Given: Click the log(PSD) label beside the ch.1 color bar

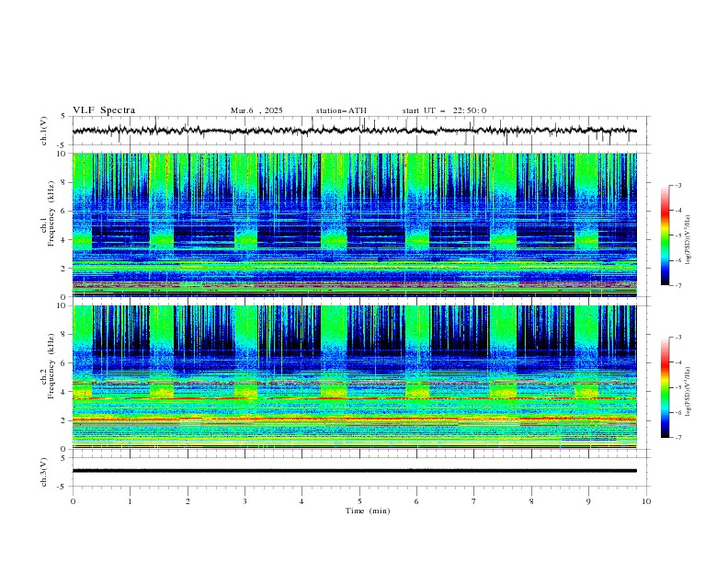Looking at the screenshot, I should coord(688,240).
